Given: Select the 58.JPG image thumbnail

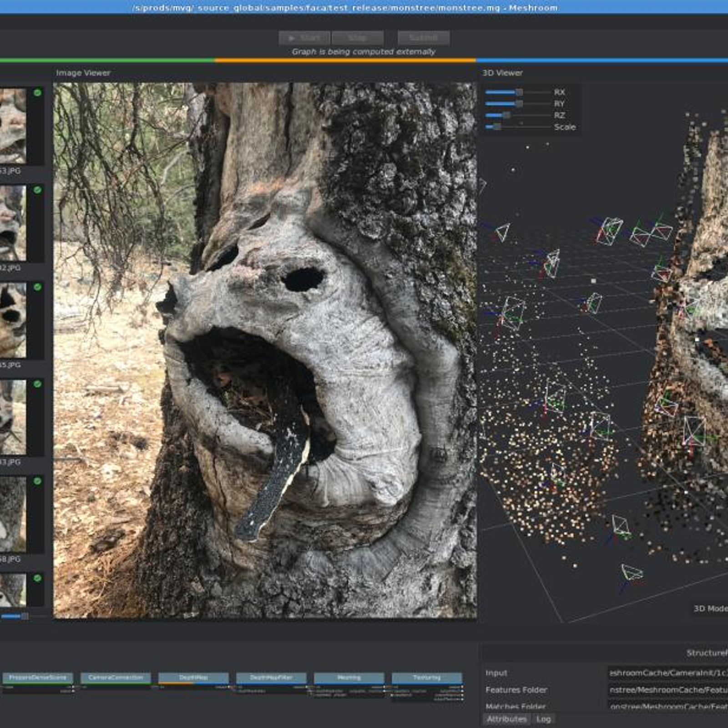Looking at the screenshot, I should (x=13, y=514).
